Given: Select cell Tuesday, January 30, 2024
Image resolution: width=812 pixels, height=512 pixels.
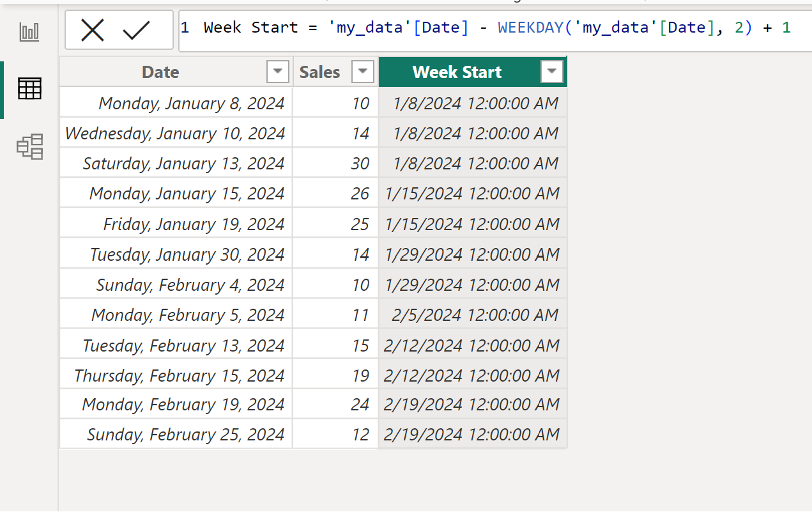Looking at the screenshot, I should pos(176,254).
